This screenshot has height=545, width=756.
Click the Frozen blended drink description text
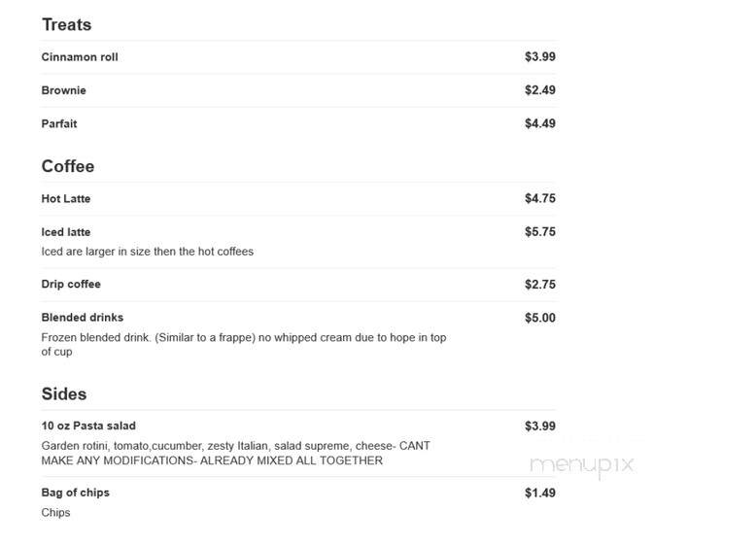point(244,345)
